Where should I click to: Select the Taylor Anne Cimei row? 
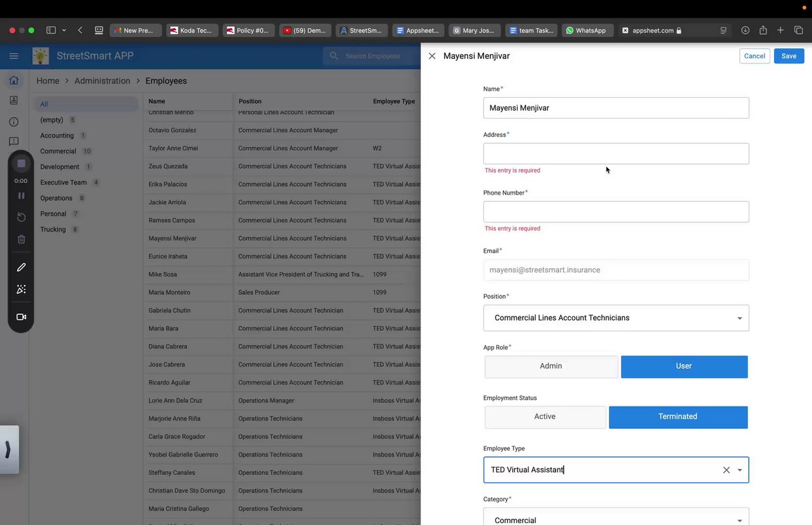282,148
